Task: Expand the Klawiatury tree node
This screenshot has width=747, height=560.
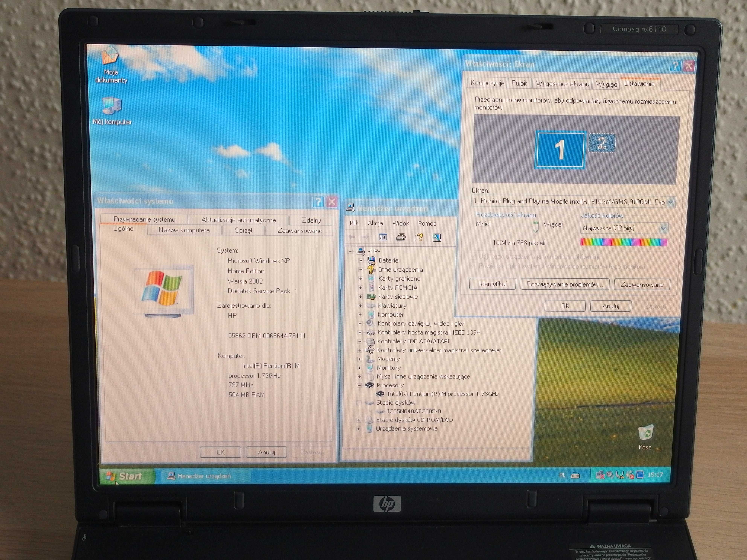Action: (360, 306)
